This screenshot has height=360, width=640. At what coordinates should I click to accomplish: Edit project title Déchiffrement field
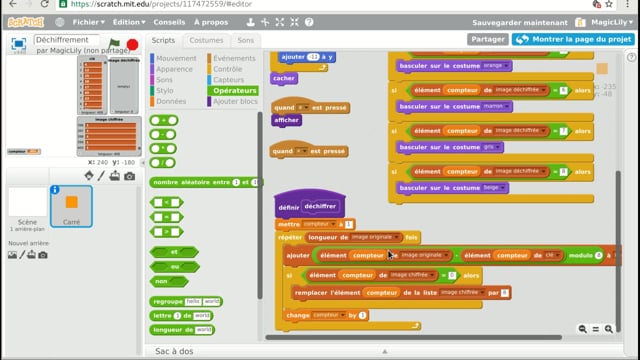67,40
